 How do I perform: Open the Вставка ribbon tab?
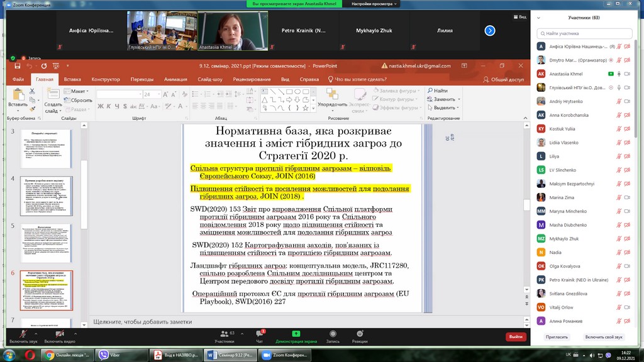pos(72,80)
